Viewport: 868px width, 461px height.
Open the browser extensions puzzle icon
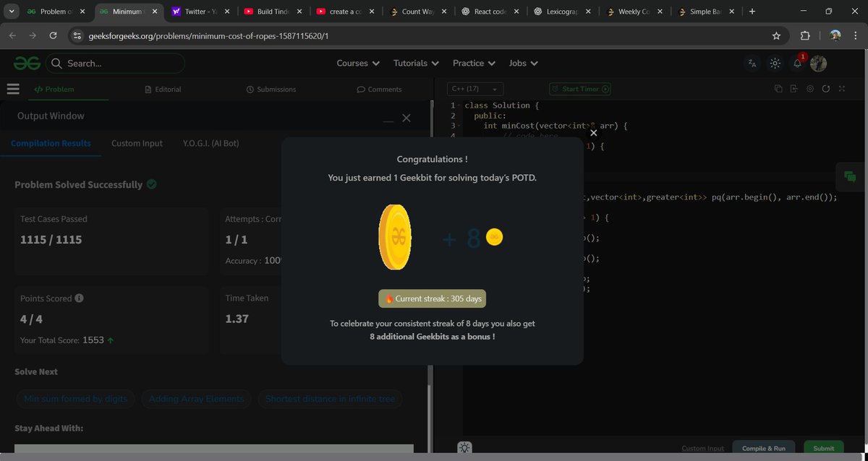[805, 35]
